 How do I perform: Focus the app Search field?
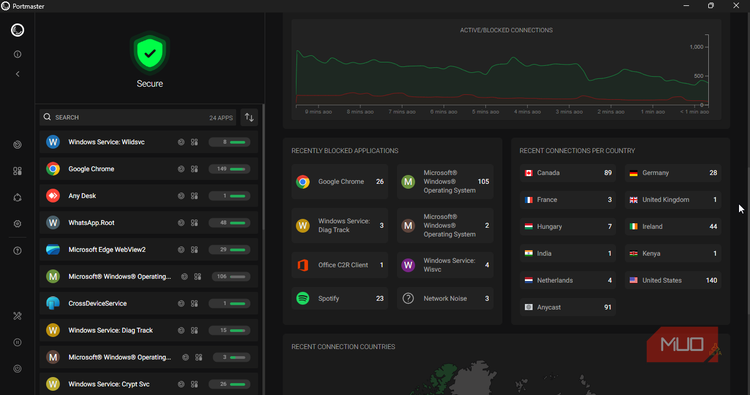tap(138, 117)
